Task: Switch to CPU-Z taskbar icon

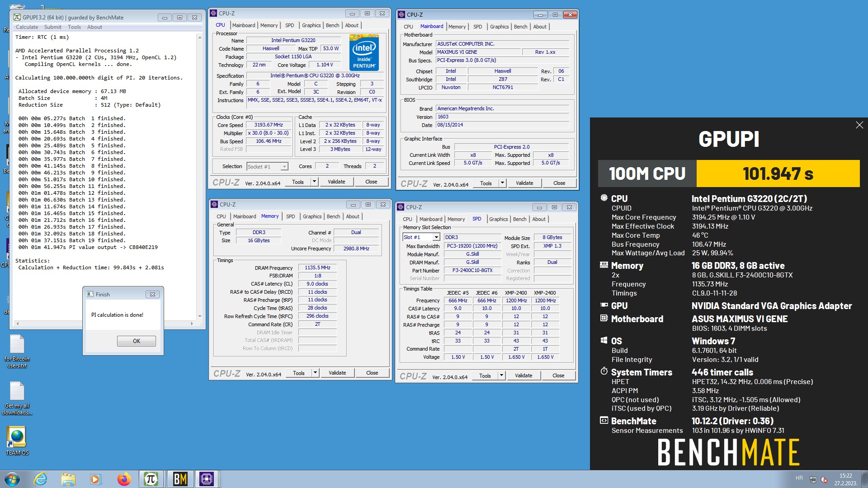Action: pos(207,479)
